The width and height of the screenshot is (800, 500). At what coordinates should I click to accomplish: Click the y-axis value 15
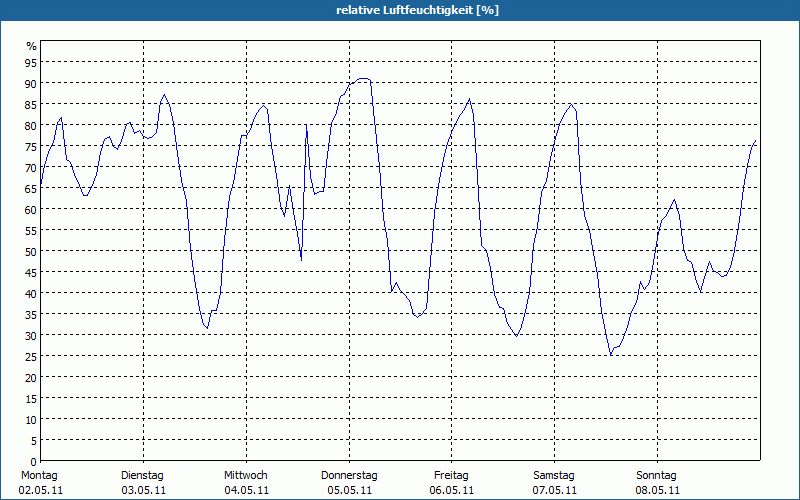coord(31,398)
